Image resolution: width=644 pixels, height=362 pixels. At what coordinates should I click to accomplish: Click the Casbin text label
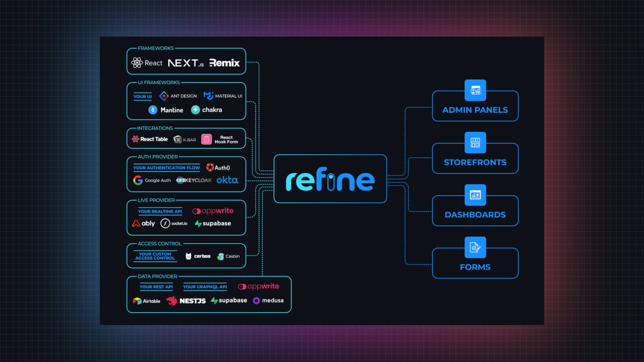pos(233,256)
